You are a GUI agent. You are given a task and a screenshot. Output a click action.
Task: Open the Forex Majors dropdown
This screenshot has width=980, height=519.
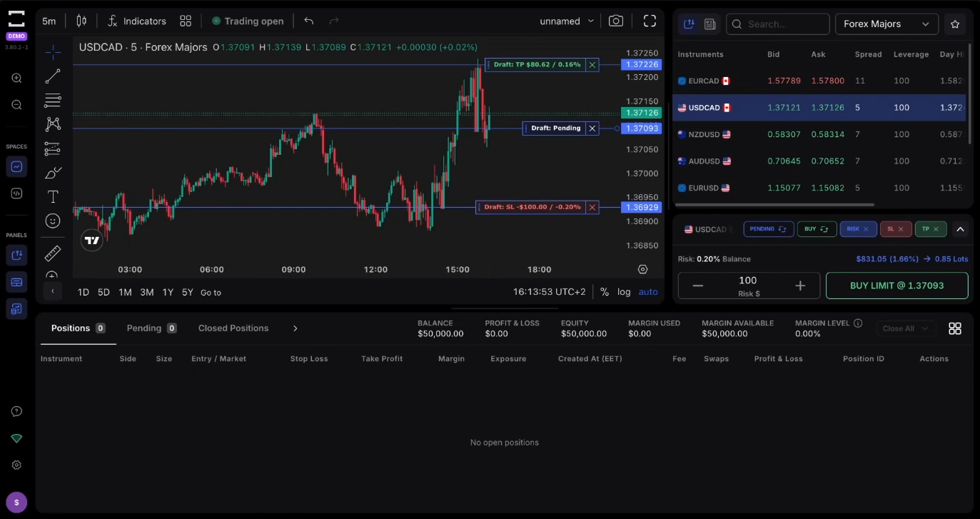[886, 24]
